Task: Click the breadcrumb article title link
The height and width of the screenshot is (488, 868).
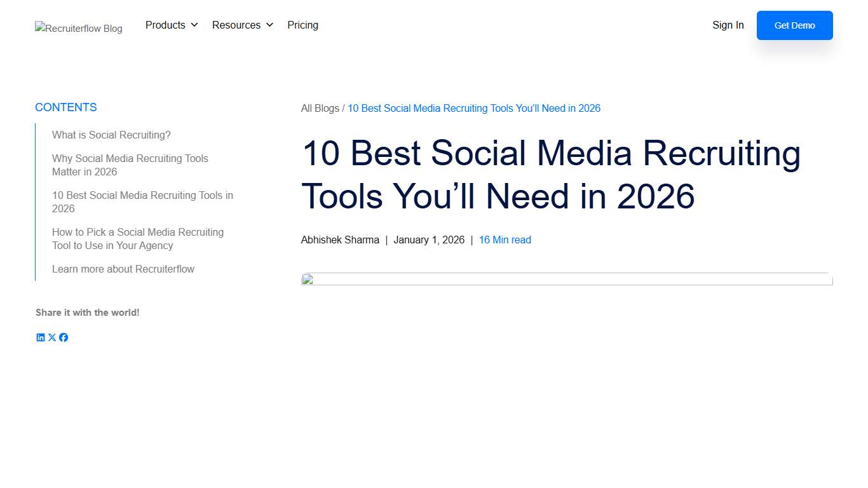Action: click(474, 108)
